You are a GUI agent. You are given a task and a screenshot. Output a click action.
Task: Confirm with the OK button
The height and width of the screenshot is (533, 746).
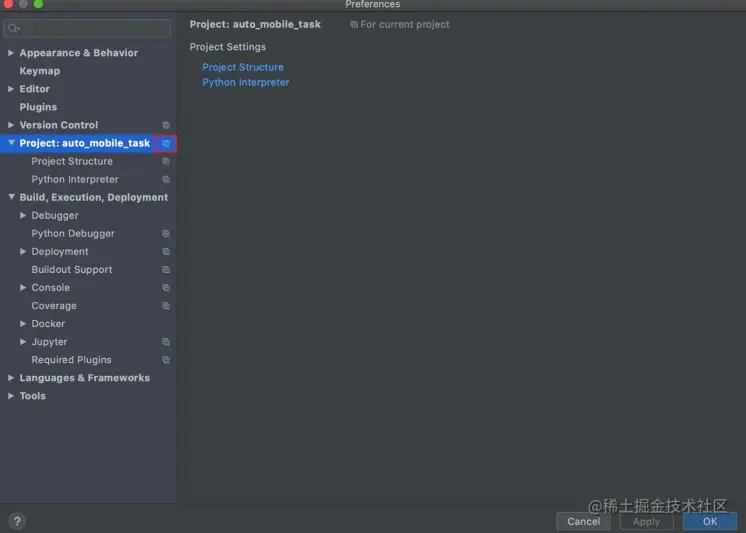coord(710,522)
